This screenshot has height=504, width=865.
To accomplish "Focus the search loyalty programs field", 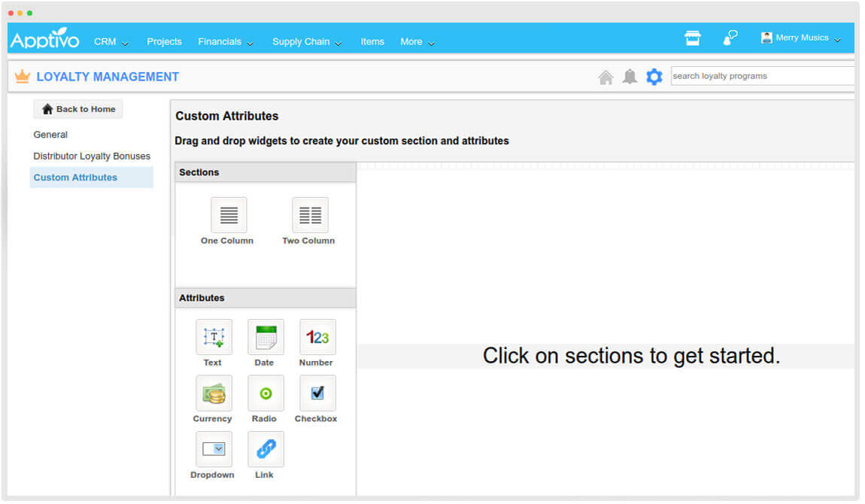I will [761, 76].
